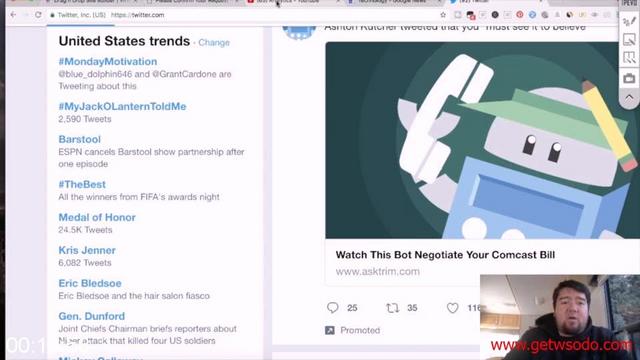Click the red Pinterest extension icon
This screenshot has height=360, width=640.
click(x=520, y=15)
